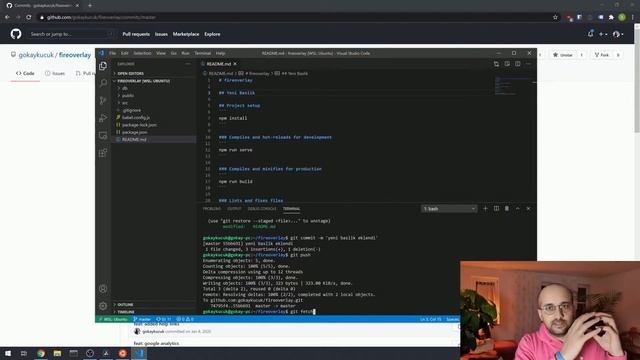This screenshot has width=640, height=360.
Task: Open the GitHub user avatar menu
Action: 618,34
